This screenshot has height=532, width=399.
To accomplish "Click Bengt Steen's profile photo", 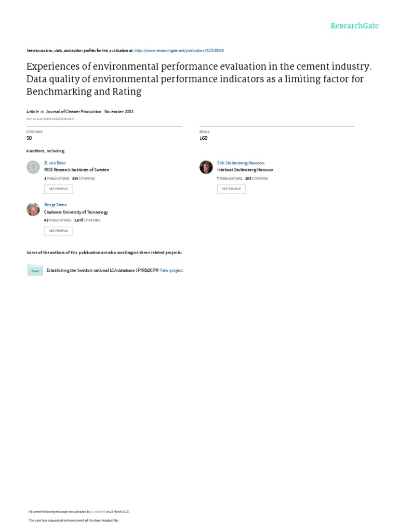I will pyautogui.click(x=33, y=209).
